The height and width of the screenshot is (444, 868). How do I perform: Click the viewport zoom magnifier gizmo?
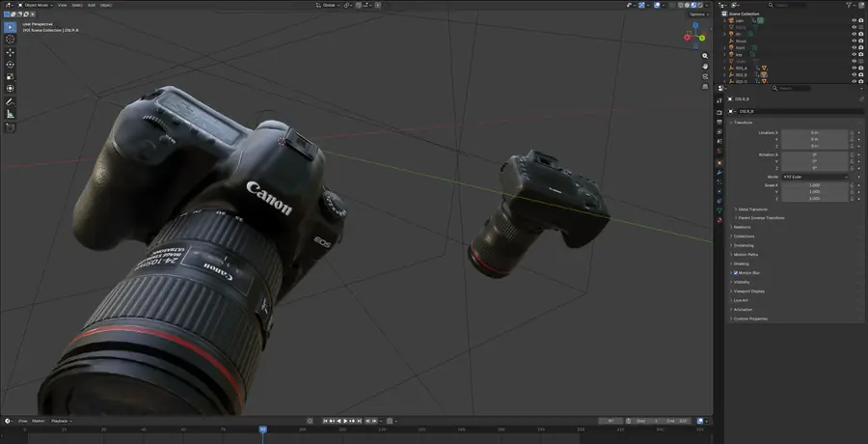pyautogui.click(x=705, y=56)
